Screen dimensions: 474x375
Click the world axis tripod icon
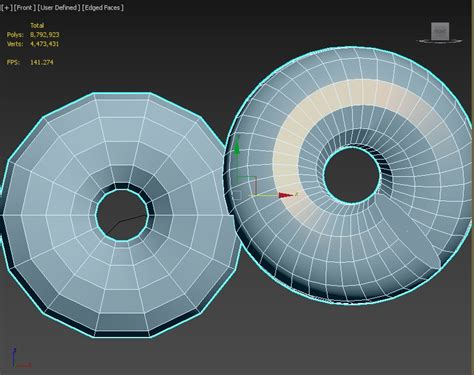pos(21,358)
